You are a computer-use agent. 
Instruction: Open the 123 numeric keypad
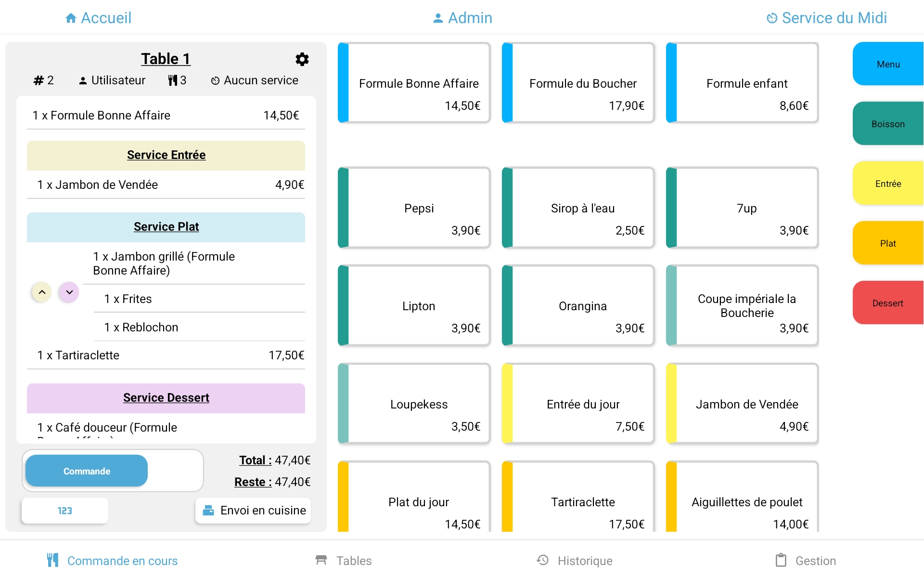[x=64, y=511]
